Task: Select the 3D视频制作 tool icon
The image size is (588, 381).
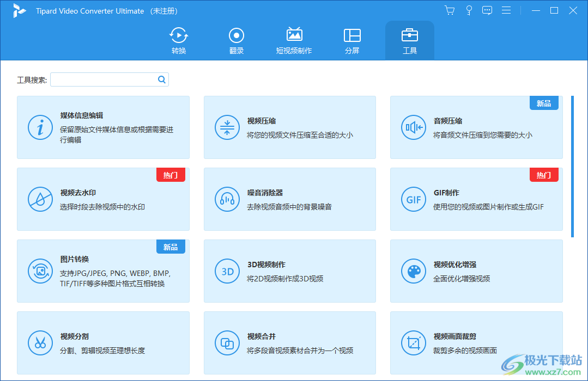Action: pos(227,271)
